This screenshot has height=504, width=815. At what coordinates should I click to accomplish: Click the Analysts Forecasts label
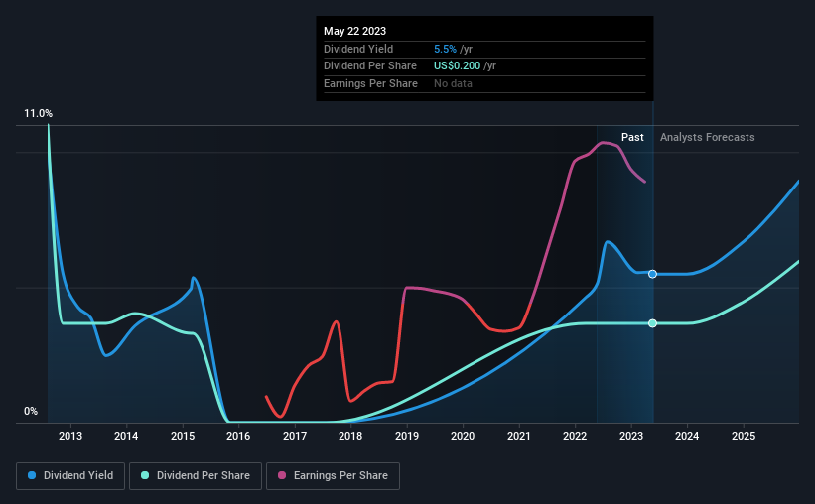coord(708,137)
